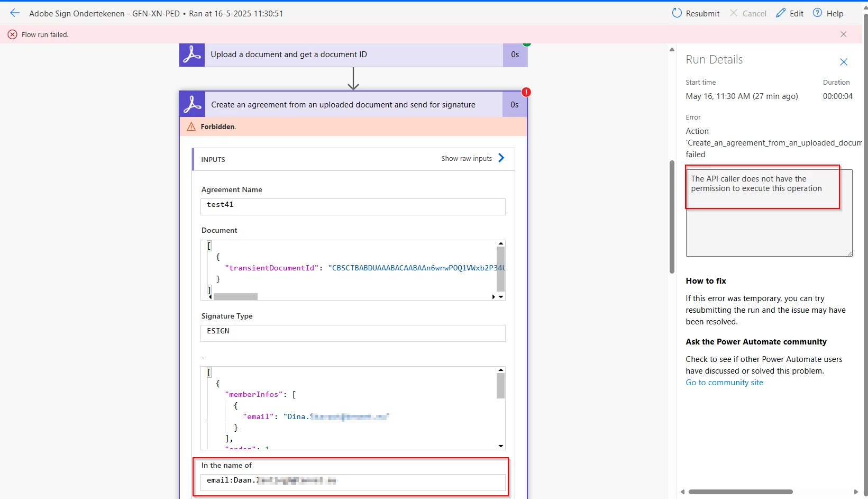This screenshot has height=499, width=868.
Task: Click the Duration value 00:00:04
Action: coord(838,96)
